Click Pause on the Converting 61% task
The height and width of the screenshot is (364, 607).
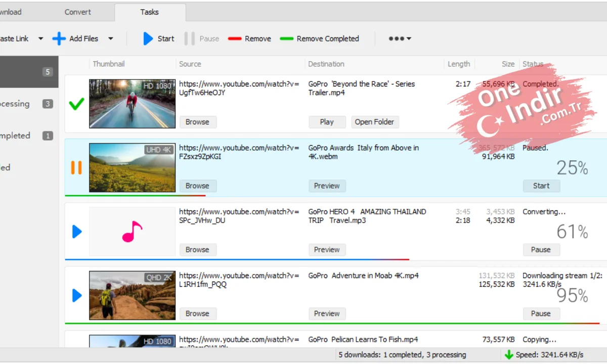[541, 249]
